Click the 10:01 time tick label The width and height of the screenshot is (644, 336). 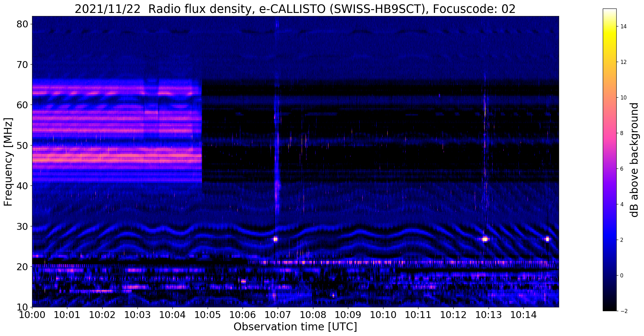coord(67,315)
